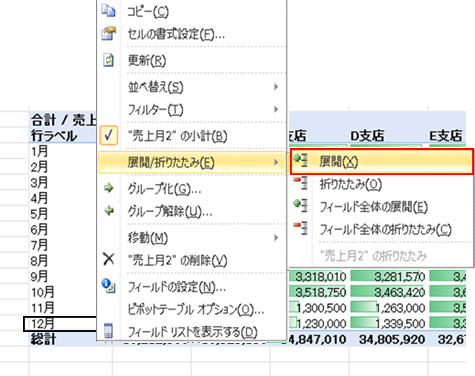Viewport: 475px width, 376px height.
Task: Click the Format Cells icon
Action: [108, 33]
